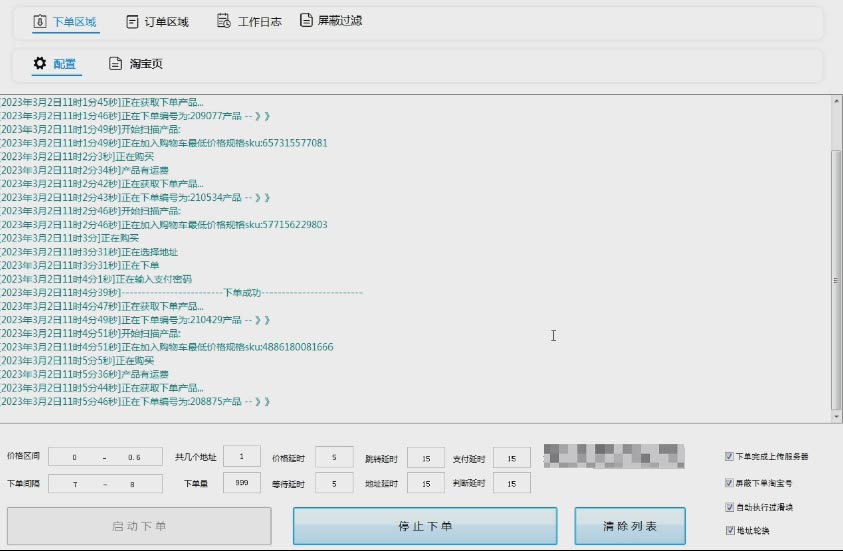The height and width of the screenshot is (551, 843).
Task: Click the 判断延时 input field
Action: (512, 484)
